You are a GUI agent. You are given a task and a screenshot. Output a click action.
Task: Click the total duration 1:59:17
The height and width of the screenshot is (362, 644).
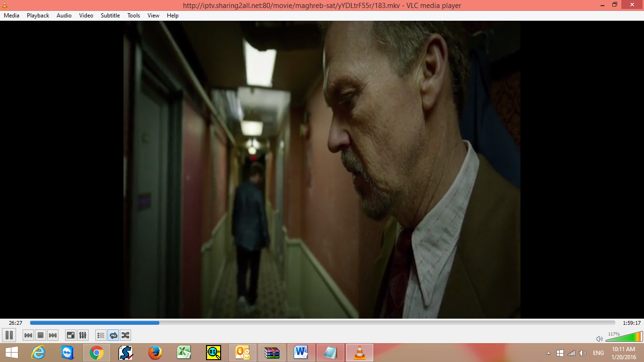(x=632, y=323)
